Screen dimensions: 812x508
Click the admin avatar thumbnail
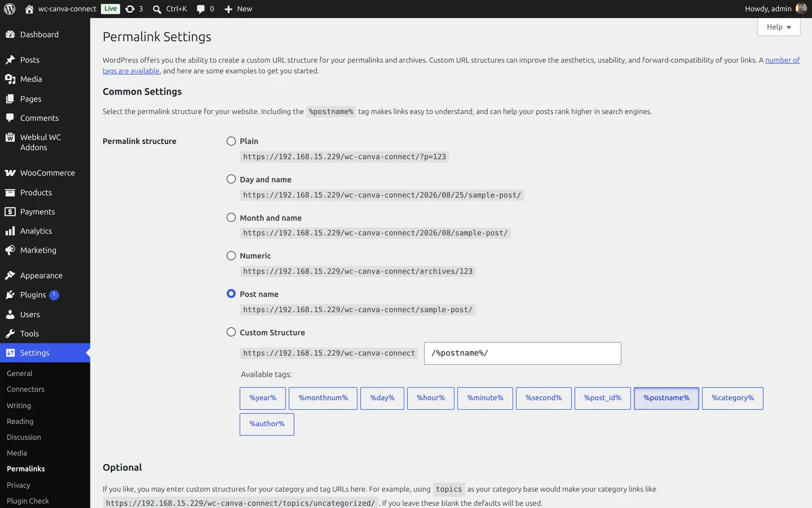[801, 9]
